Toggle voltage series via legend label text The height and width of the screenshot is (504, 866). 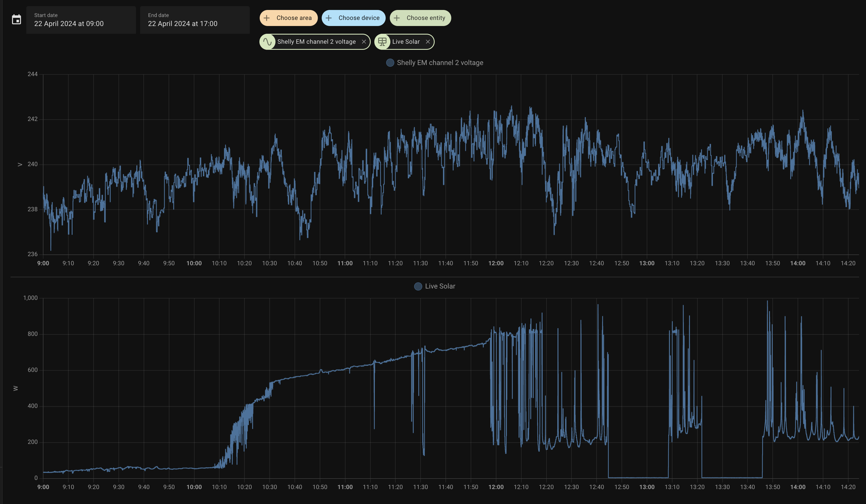click(440, 63)
